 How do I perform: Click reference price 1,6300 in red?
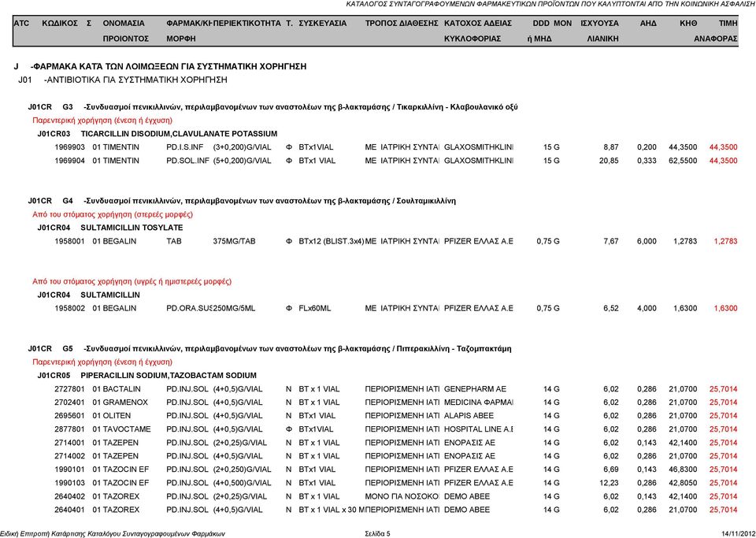[x=725, y=308]
